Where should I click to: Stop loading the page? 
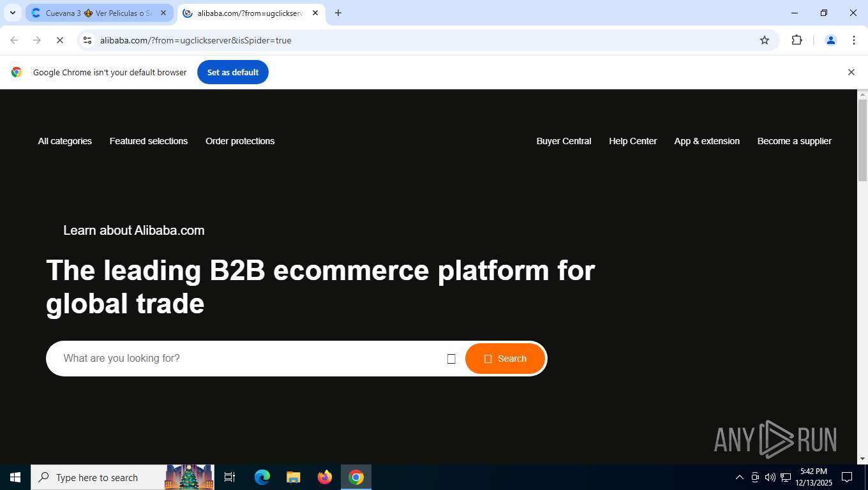[59, 40]
